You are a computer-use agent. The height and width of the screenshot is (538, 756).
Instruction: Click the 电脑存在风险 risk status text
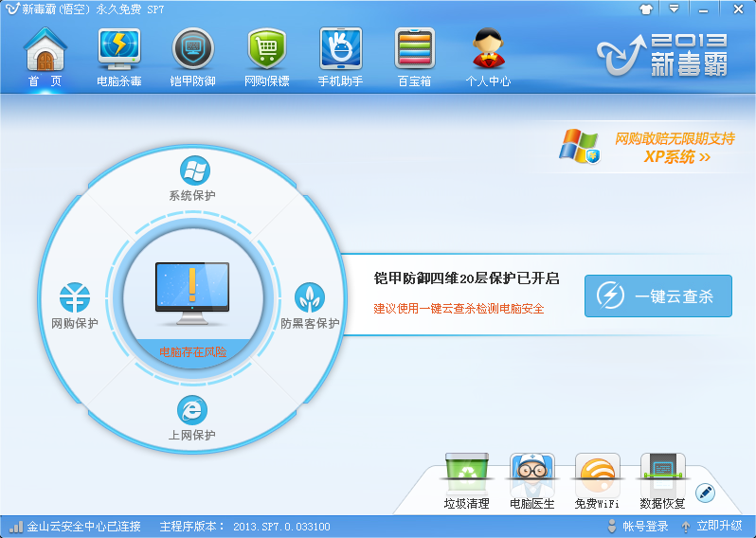click(193, 352)
